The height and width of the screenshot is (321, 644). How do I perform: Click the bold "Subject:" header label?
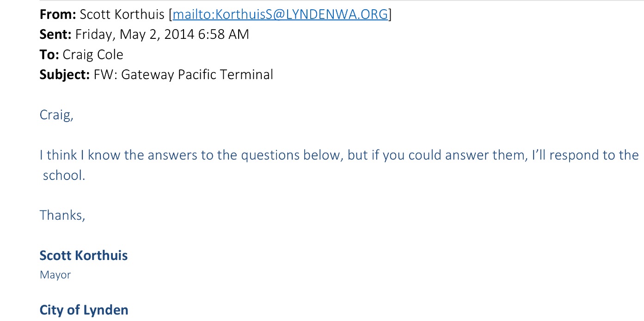tap(65, 74)
